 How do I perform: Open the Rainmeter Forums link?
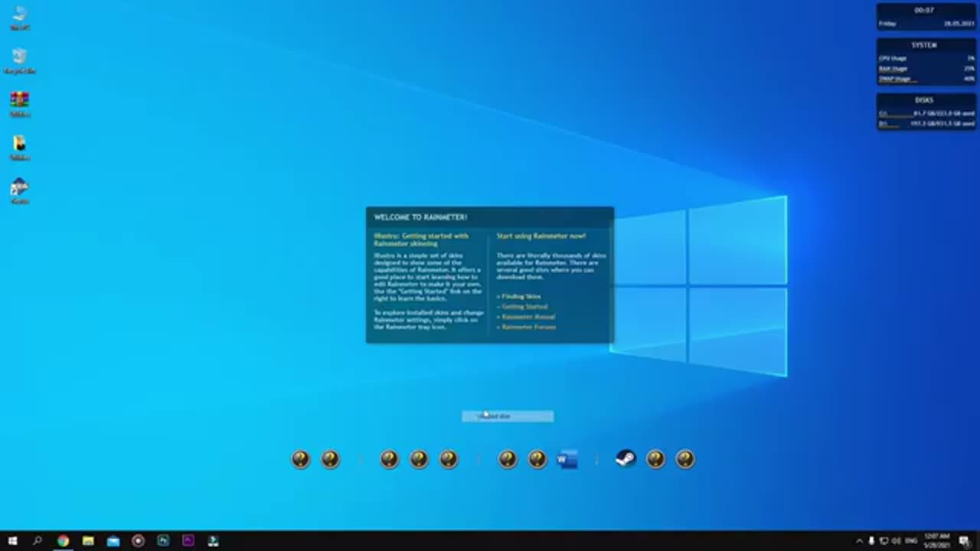tap(528, 327)
